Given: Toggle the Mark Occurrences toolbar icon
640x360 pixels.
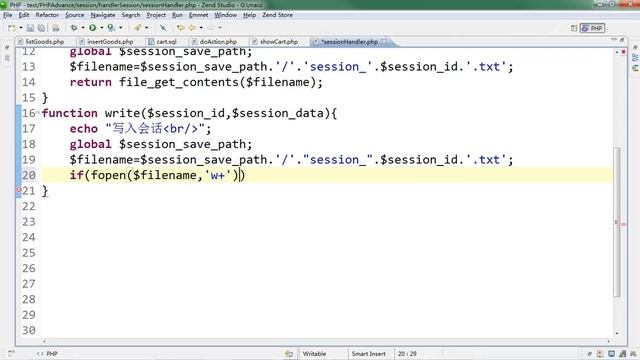Looking at the screenshot, I should pos(163,28).
